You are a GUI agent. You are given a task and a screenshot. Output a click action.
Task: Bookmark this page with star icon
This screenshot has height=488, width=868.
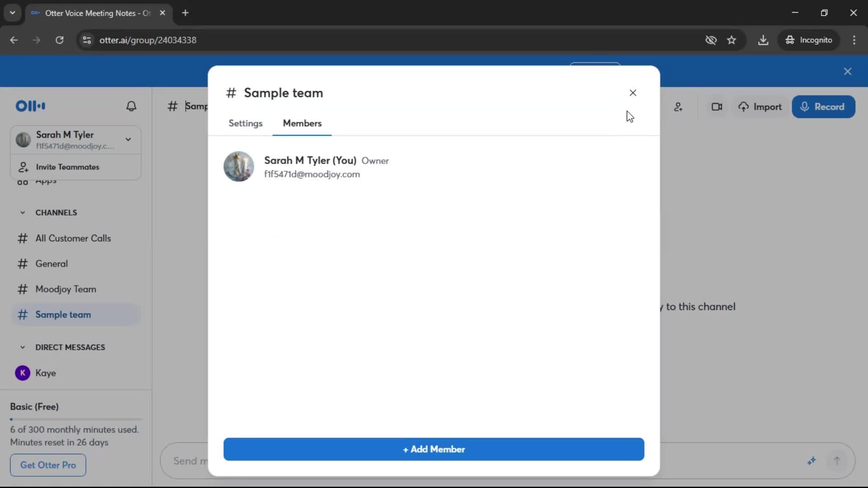point(731,40)
